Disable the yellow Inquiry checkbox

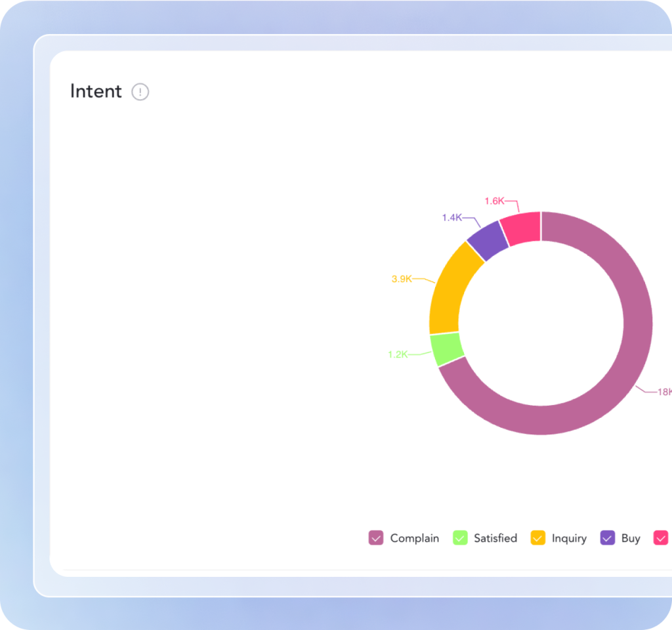(538, 538)
